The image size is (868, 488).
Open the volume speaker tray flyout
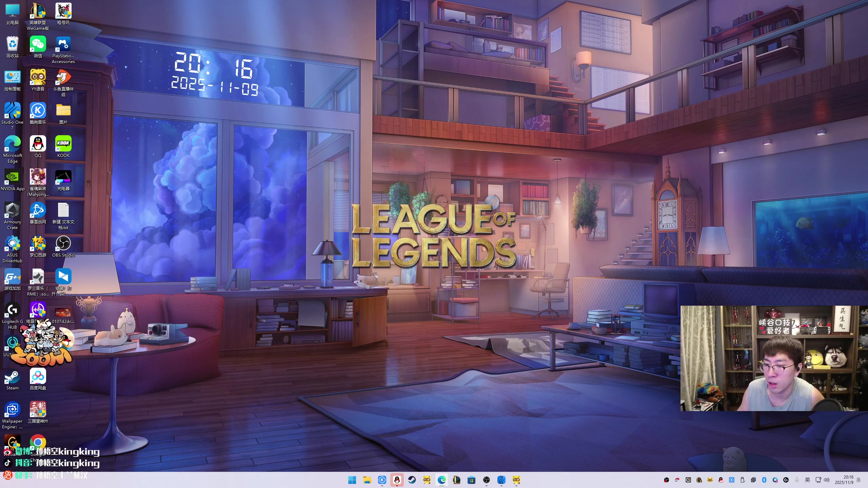click(827, 480)
